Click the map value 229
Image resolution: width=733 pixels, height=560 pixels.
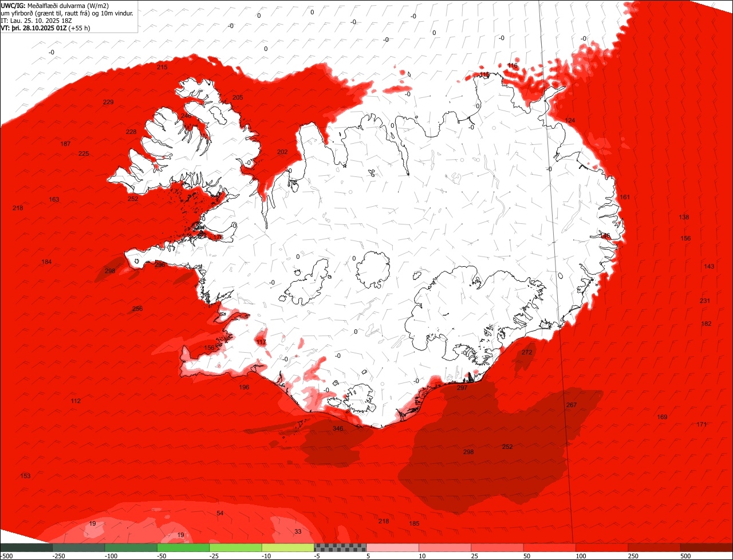point(108,102)
